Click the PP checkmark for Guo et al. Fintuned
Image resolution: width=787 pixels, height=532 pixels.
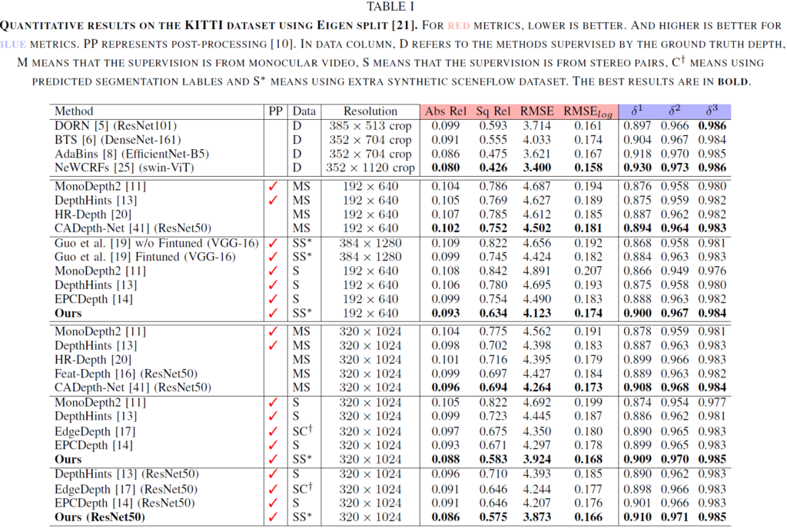[275, 258]
